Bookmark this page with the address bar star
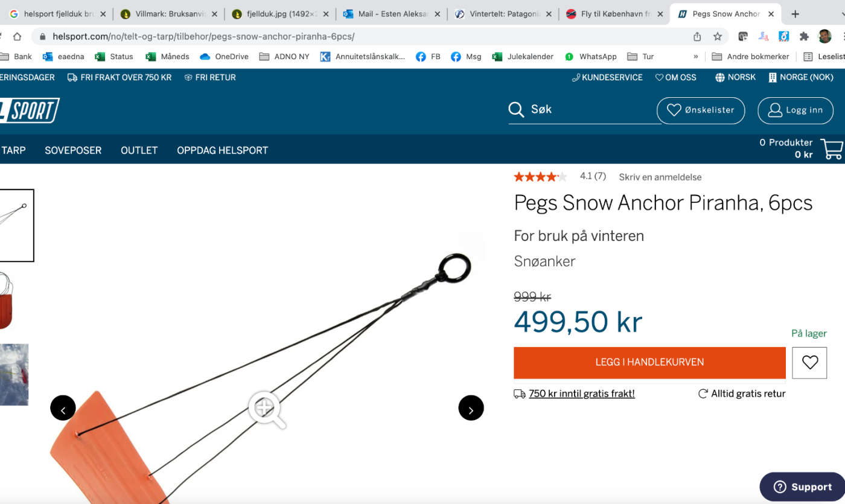The width and height of the screenshot is (845, 504). (x=718, y=36)
